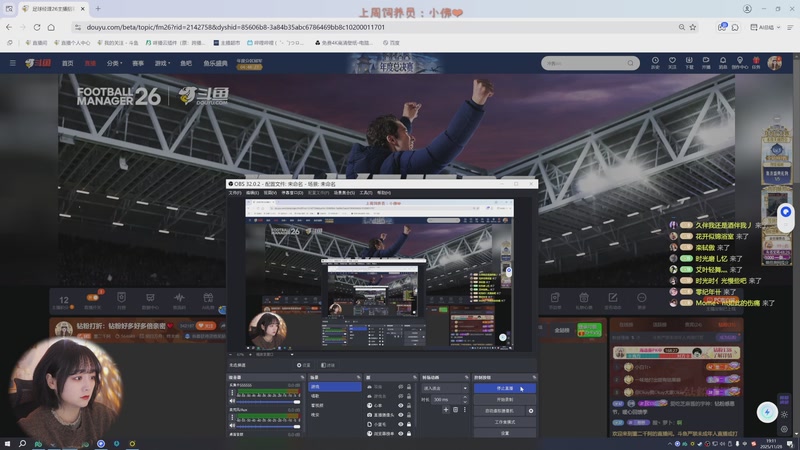Viewport: 800px width, 450px height.
Task: Toggle visibility of the second OBS source
Action: click(x=401, y=396)
